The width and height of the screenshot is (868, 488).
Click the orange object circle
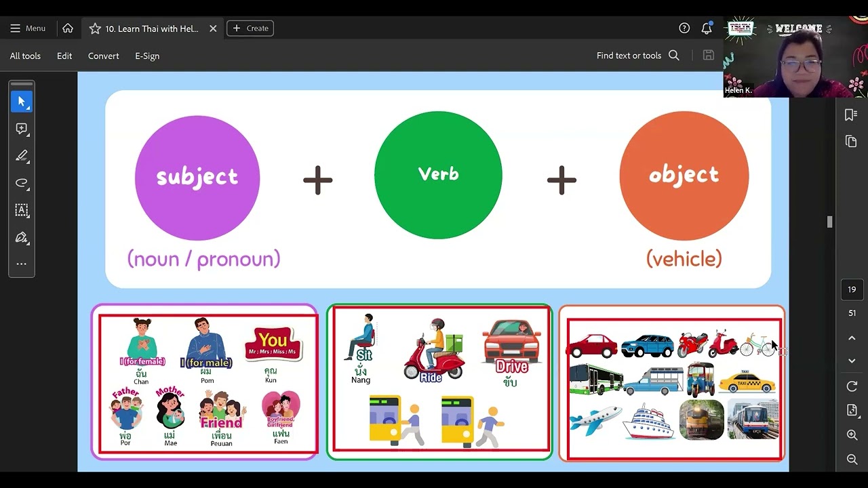(684, 176)
